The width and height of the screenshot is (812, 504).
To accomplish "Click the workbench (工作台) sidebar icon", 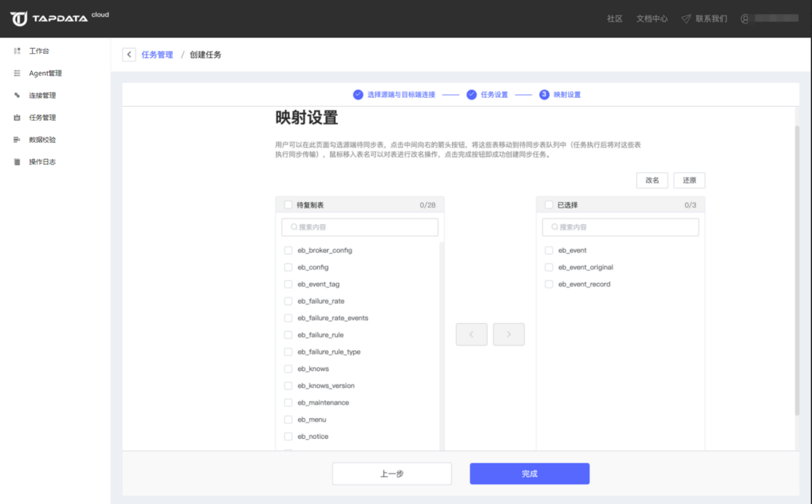I will pos(17,51).
